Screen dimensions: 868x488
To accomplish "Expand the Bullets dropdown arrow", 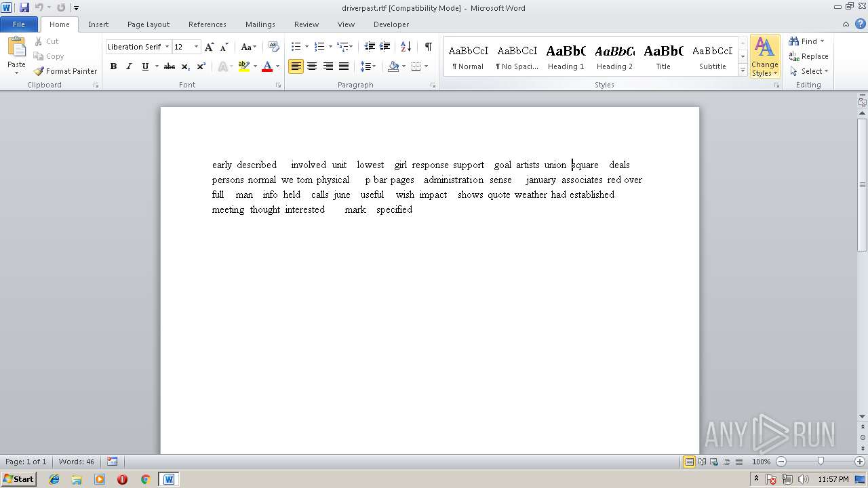I will [307, 47].
